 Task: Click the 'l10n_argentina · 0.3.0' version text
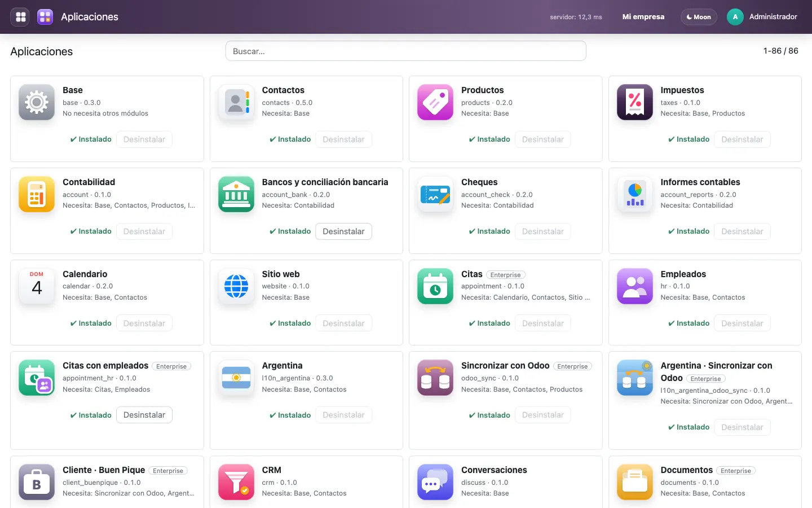pyautogui.click(x=297, y=378)
